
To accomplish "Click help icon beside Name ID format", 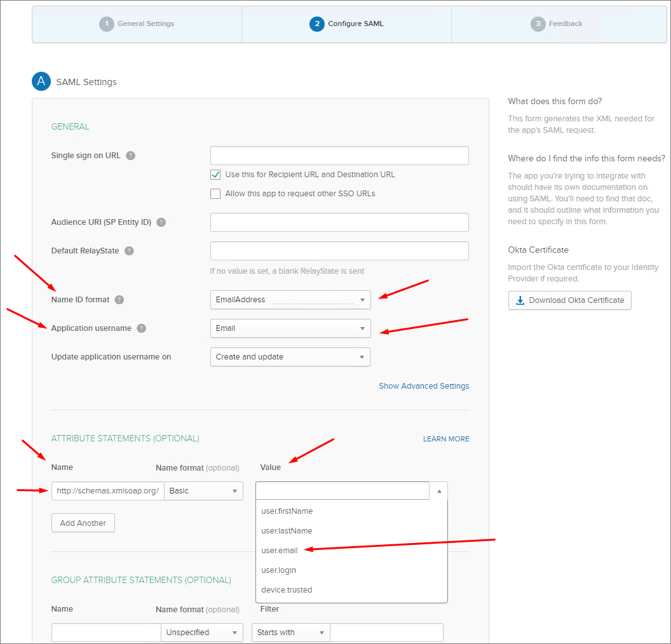I will point(119,300).
